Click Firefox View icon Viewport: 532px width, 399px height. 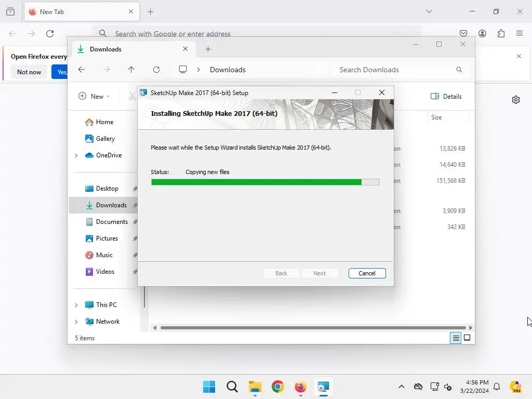(x=10, y=12)
